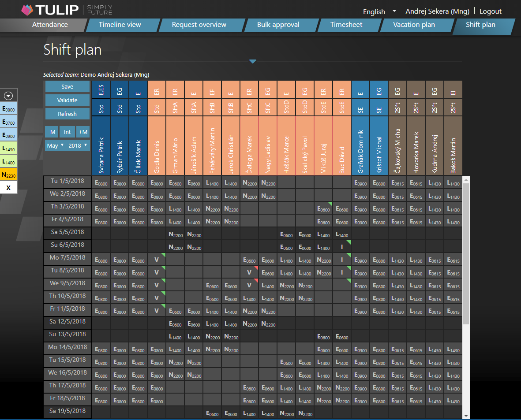Open the Request overview tab

click(x=199, y=25)
